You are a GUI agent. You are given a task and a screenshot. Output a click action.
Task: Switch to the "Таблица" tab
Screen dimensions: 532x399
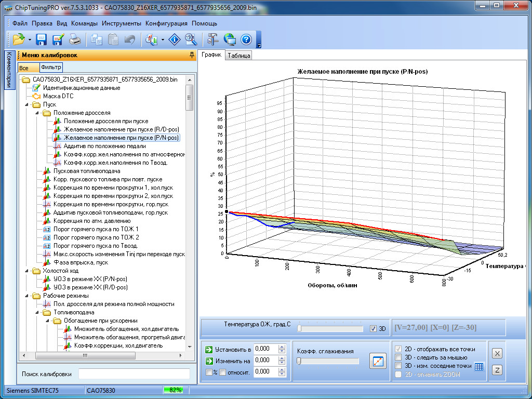point(238,56)
